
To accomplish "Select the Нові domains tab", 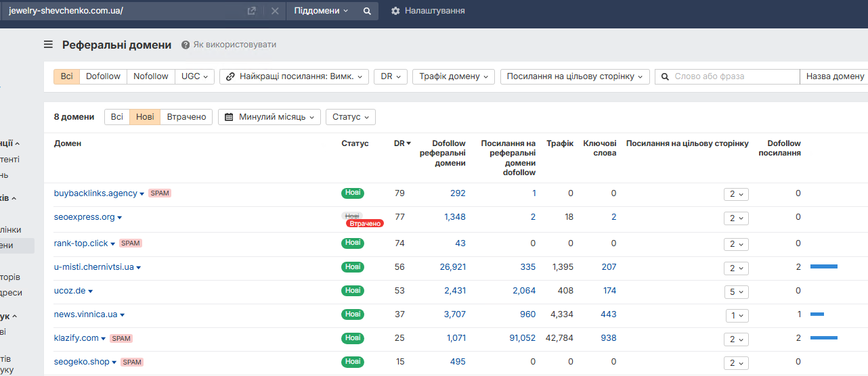I will (x=145, y=117).
